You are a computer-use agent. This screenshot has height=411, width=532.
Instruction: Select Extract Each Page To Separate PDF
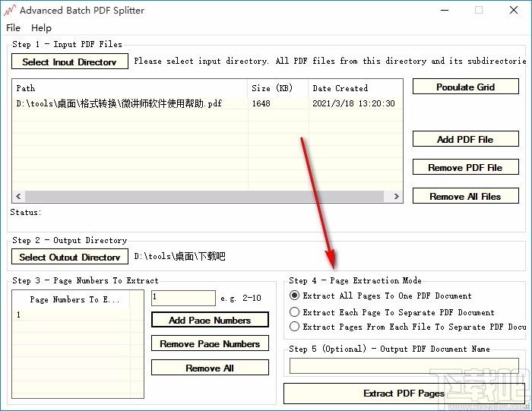click(x=295, y=312)
